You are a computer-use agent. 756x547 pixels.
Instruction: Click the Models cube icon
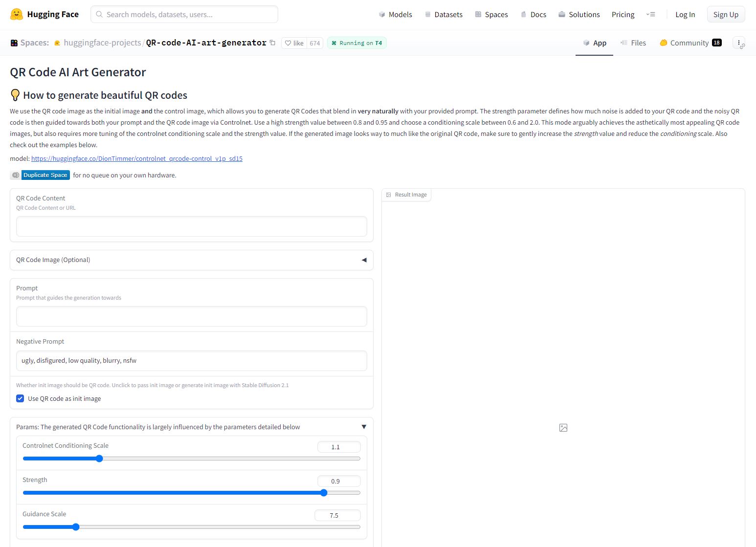(382, 15)
